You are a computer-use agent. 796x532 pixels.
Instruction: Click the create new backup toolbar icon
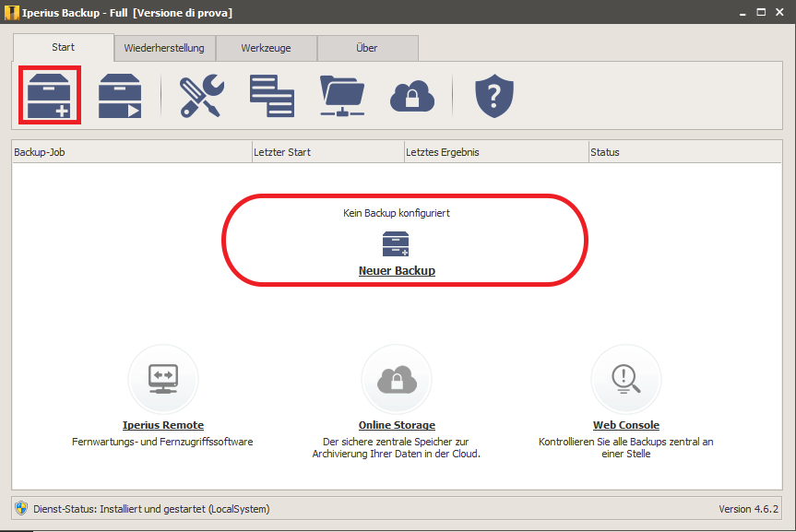(x=49, y=96)
